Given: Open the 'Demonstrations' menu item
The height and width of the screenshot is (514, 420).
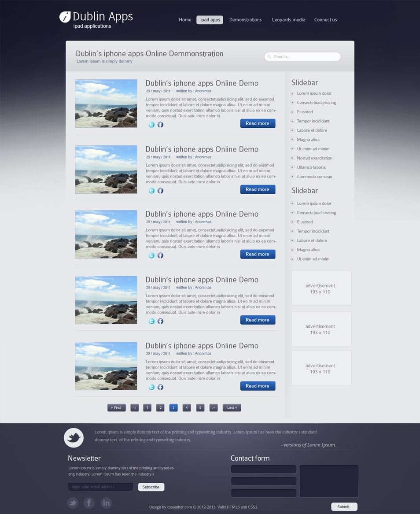Looking at the screenshot, I should tap(245, 20).
